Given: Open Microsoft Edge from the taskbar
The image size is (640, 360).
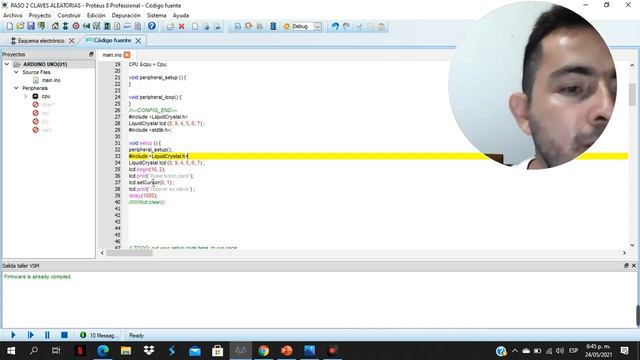Looking at the screenshot, I should (x=103, y=351).
